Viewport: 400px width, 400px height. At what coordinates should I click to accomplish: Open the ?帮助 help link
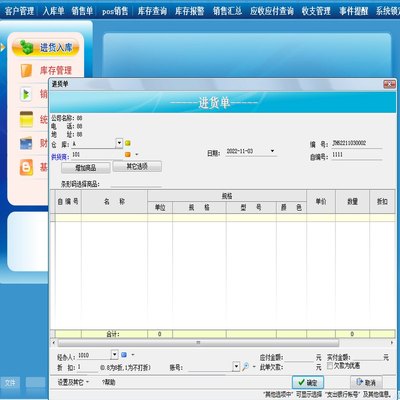click(108, 382)
